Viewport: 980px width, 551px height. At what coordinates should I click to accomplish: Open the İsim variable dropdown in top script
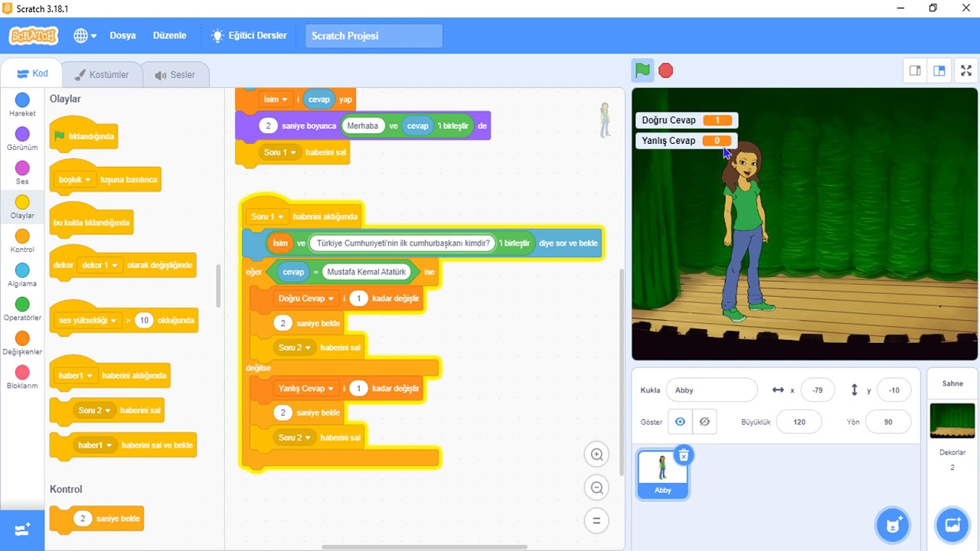pos(276,99)
